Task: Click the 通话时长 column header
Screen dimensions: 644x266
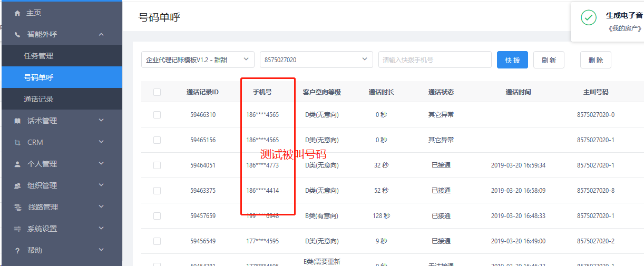Action: pyautogui.click(x=381, y=92)
